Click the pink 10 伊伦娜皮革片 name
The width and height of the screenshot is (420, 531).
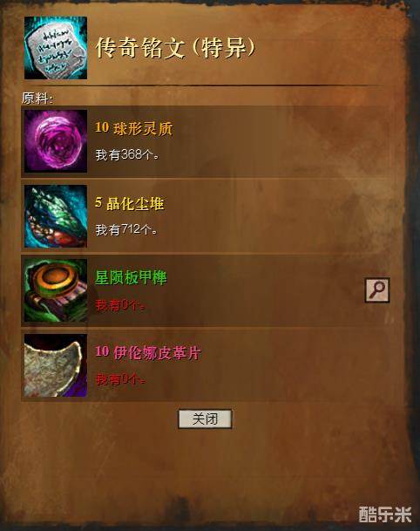point(148,352)
